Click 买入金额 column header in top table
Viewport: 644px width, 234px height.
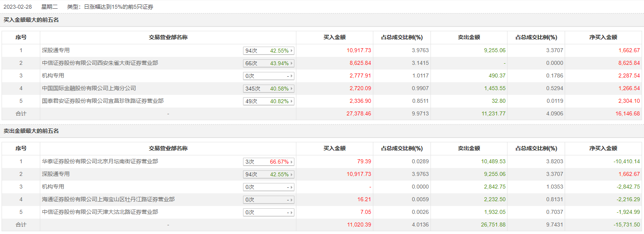click(334, 37)
